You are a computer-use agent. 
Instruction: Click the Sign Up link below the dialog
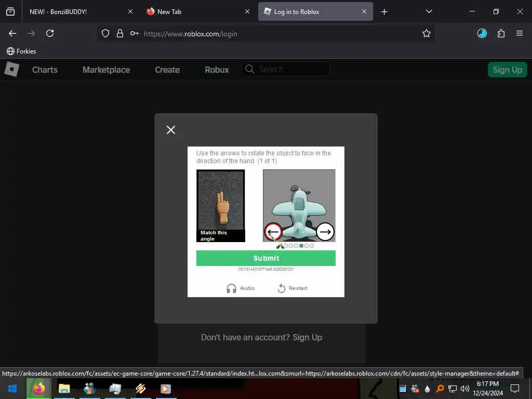[x=308, y=337]
